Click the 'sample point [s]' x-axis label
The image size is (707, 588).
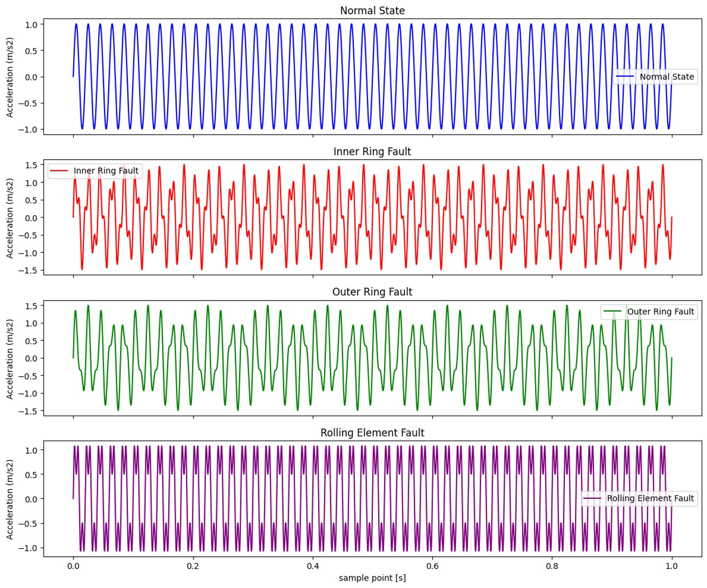(x=372, y=578)
